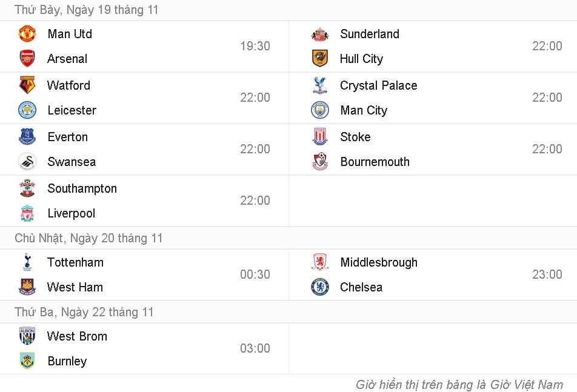Click the Chelsea club crest
The width and height of the screenshot is (577, 392).
319,287
